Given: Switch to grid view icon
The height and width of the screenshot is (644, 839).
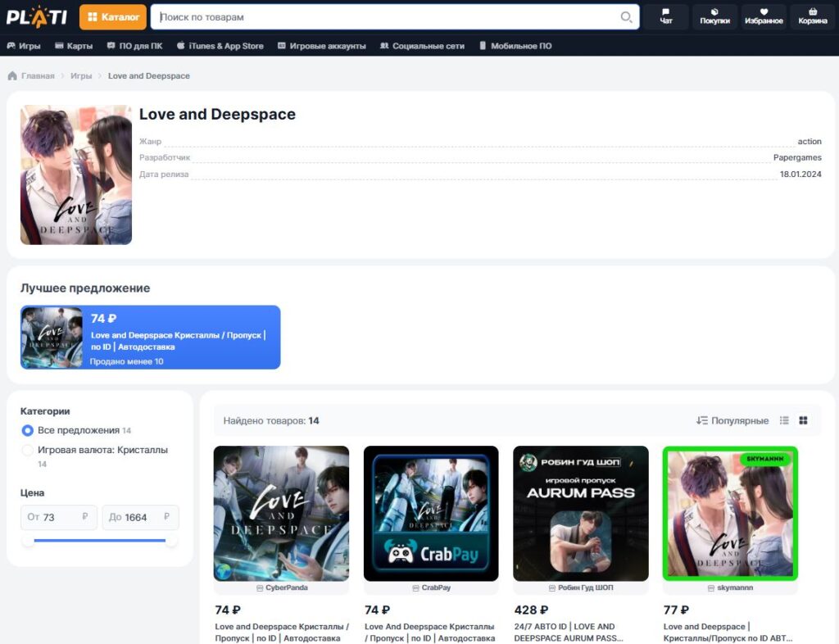Looking at the screenshot, I should (803, 420).
